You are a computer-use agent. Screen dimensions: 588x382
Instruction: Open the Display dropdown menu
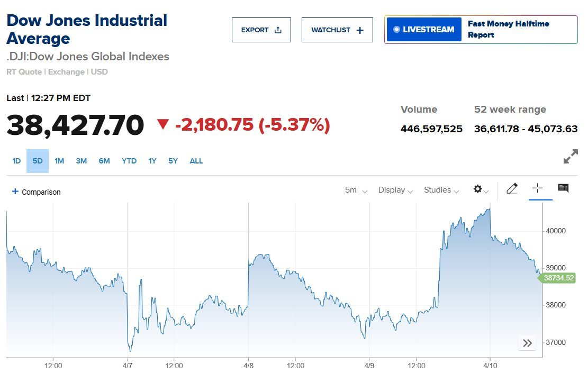(x=395, y=190)
